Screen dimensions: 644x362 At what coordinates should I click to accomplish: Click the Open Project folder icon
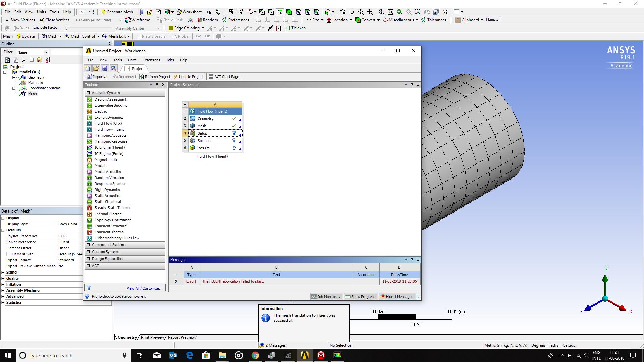[x=96, y=68]
